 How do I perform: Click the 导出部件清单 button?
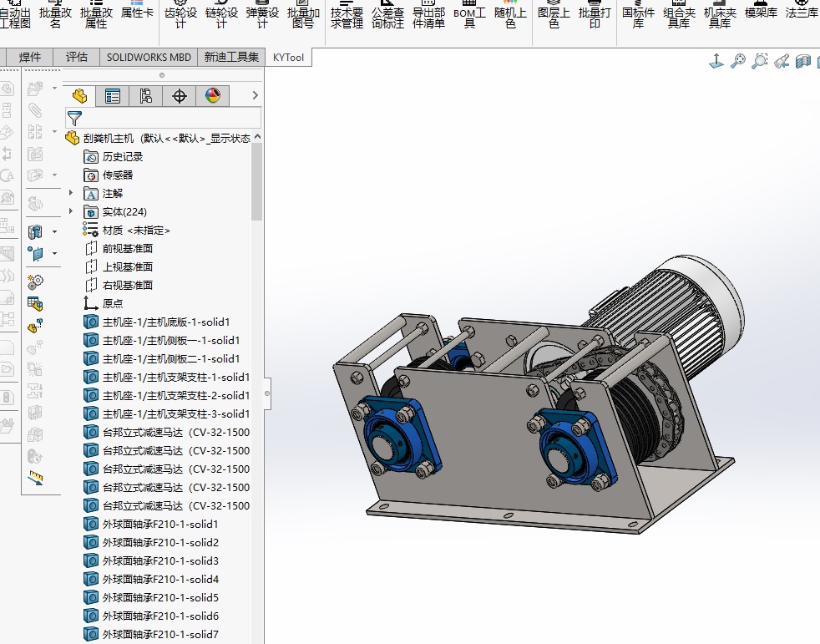[x=428, y=18]
